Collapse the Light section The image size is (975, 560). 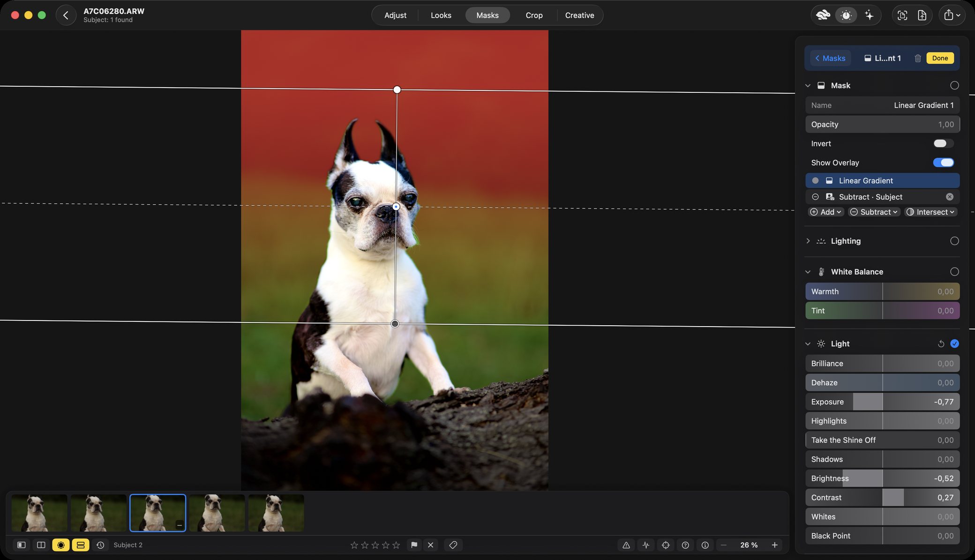point(808,343)
